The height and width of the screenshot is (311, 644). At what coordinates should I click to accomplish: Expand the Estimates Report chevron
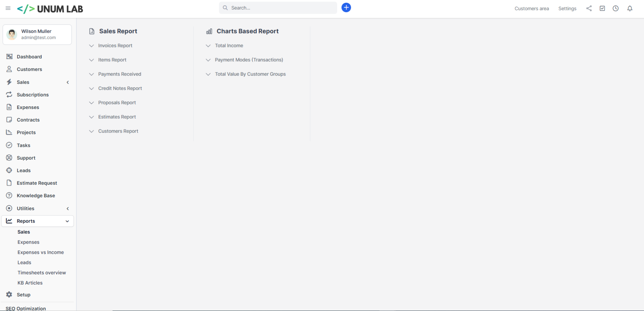pos(91,117)
